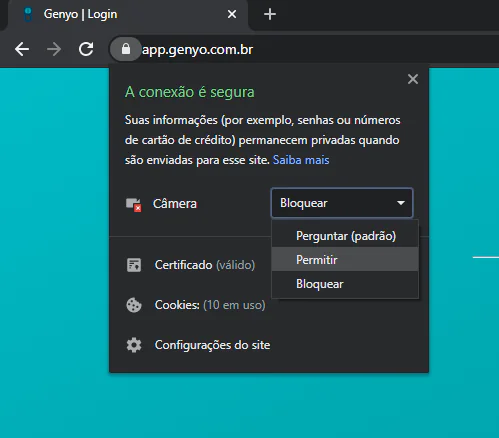Click the site settings gear icon
Screen dimensions: 499x438
(134, 345)
